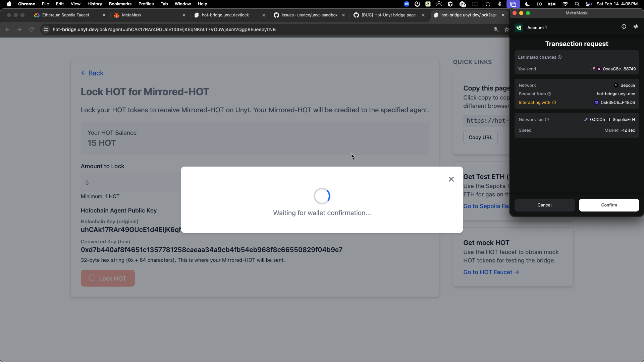Toggle Bluetooth from the menu bar
Viewport: 644px width, 362px height.
(x=499, y=4)
